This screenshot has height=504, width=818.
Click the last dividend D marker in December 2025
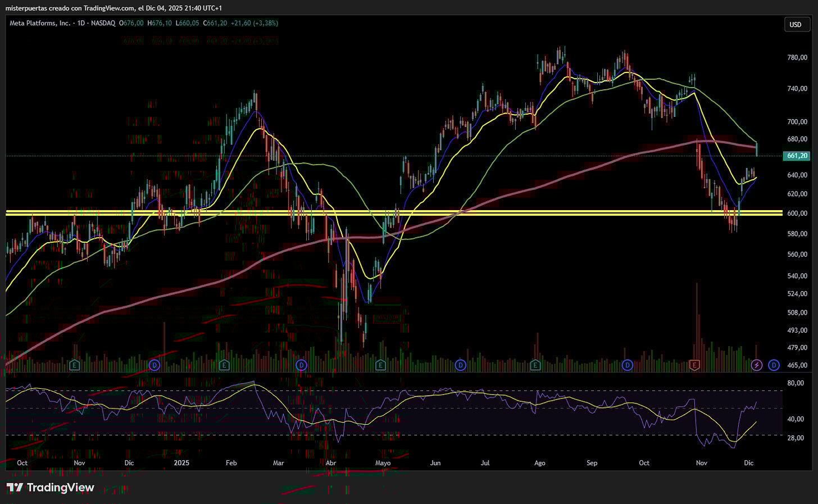coord(774,365)
